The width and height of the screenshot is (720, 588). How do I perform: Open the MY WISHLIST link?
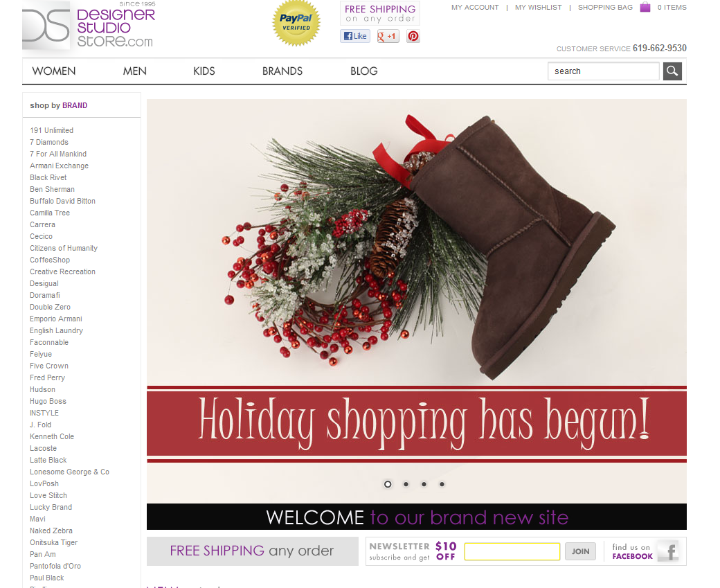click(538, 8)
